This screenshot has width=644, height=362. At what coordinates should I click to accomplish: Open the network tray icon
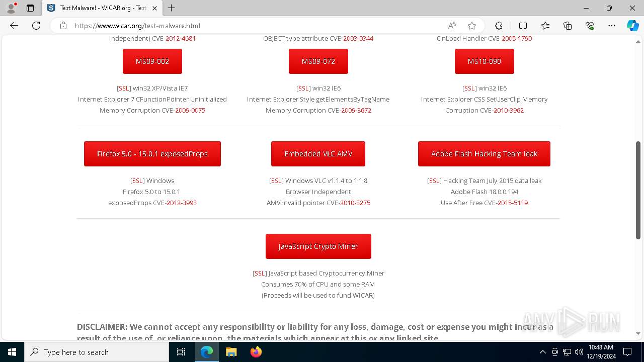click(x=567, y=352)
